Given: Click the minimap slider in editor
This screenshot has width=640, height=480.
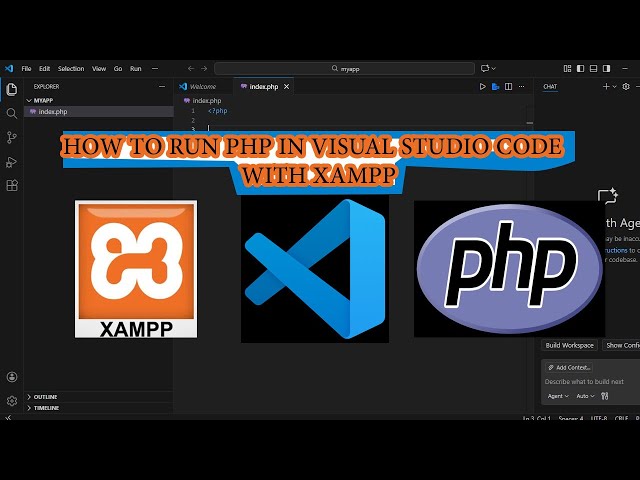Looking at the screenshot, I should click(530, 122).
